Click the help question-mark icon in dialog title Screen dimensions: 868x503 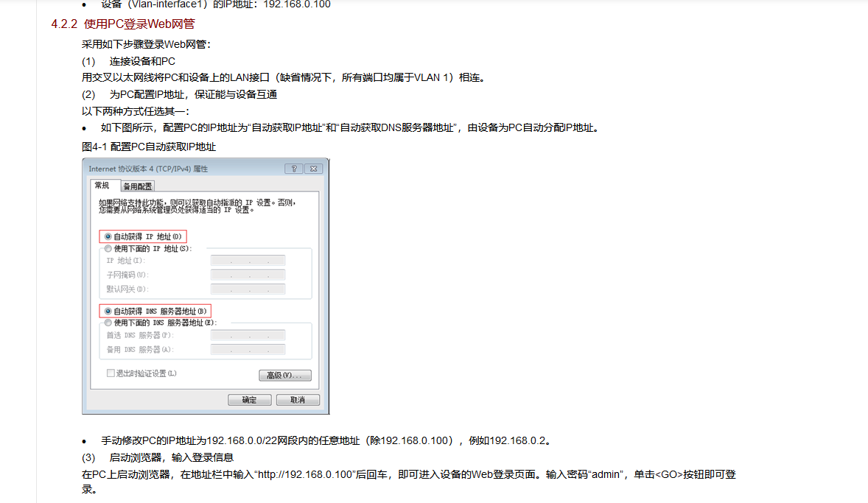pos(294,169)
